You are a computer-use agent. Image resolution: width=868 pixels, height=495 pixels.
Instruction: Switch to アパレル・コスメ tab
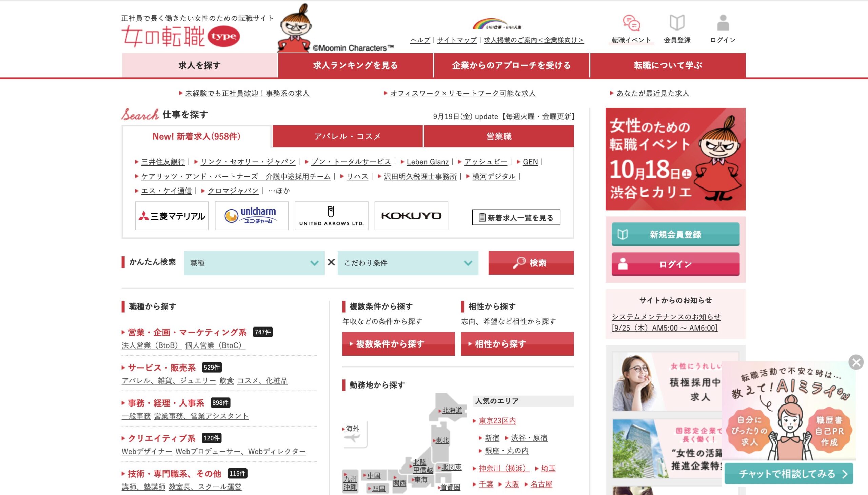click(348, 136)
